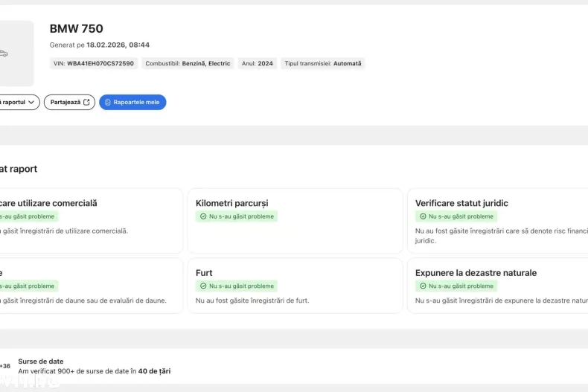Click the utilizare comercială card heading

point(48,203)
